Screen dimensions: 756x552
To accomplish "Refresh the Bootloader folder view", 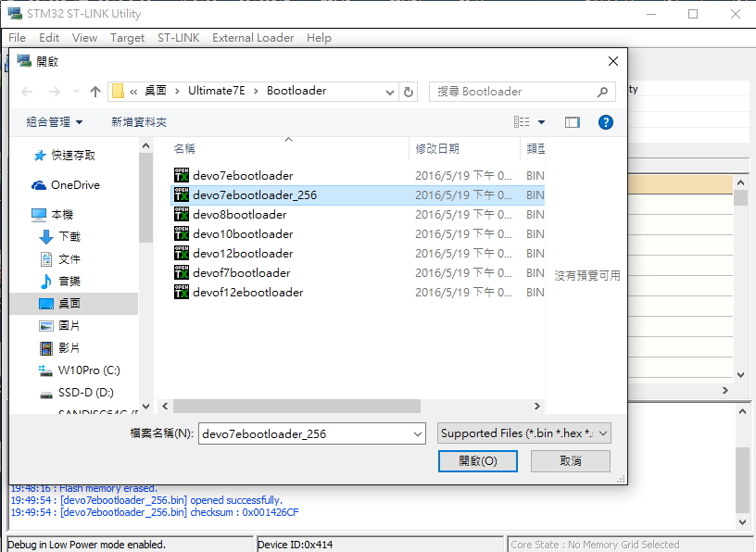I will pos(409,92).
